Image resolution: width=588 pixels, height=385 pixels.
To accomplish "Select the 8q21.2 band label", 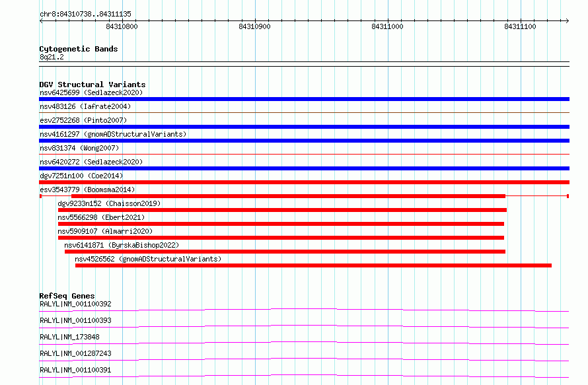I will tap(52, 57).
